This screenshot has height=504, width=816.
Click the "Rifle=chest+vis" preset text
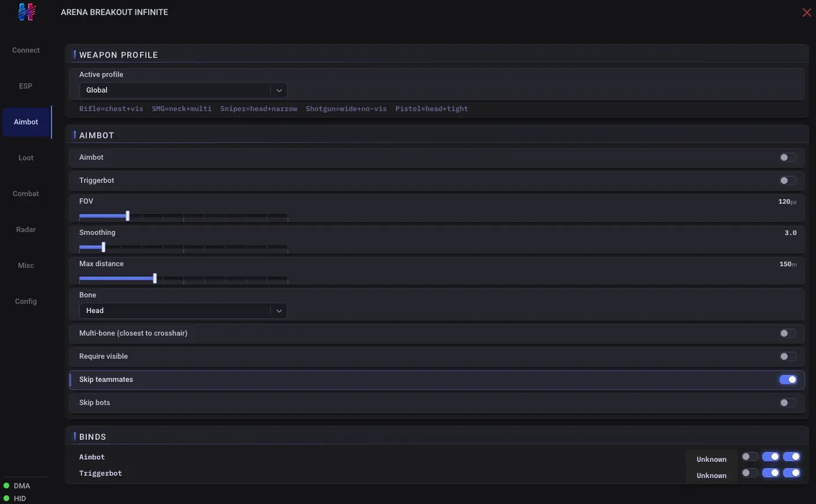point(111,109)
